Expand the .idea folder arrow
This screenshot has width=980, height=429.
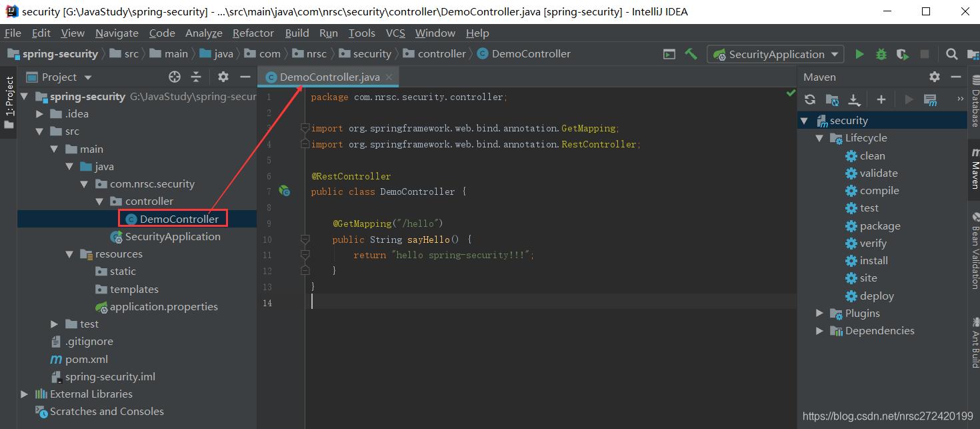[x=39, y=114]
